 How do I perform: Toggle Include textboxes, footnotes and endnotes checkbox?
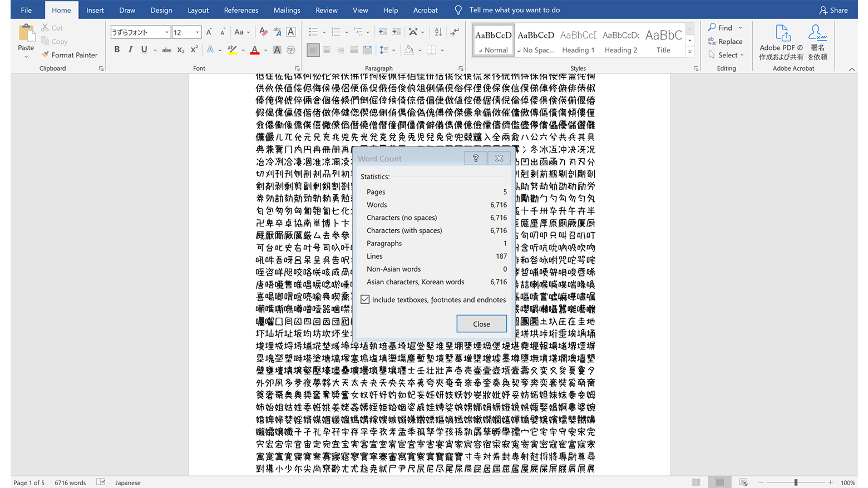tap(365, 299)
